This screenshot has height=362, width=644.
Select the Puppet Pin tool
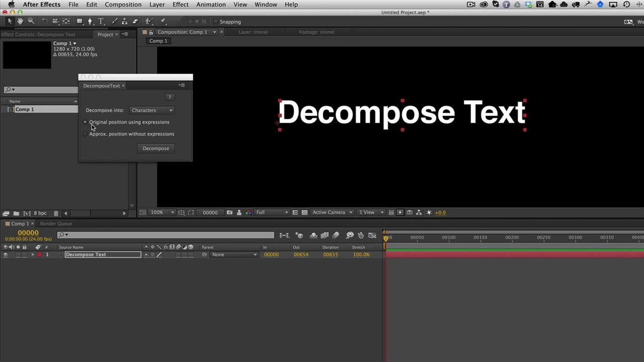(x=163, y=21)
